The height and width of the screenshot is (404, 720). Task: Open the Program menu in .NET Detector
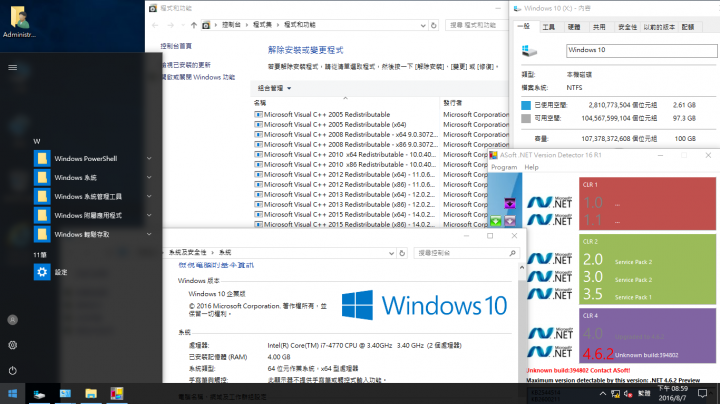tap(504, 167)
